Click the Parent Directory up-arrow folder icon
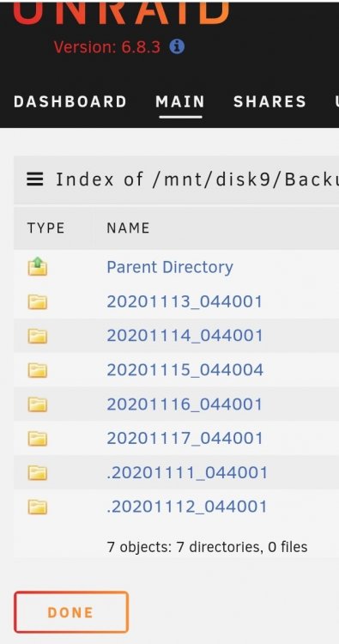This screenshot has height=644, width=339. tap(38, 266)
